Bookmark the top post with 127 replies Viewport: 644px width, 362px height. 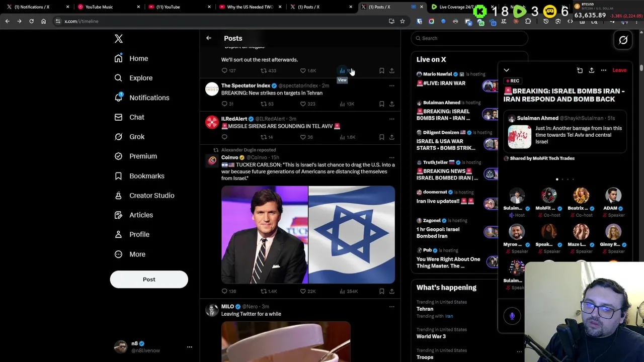pos(382,71)
